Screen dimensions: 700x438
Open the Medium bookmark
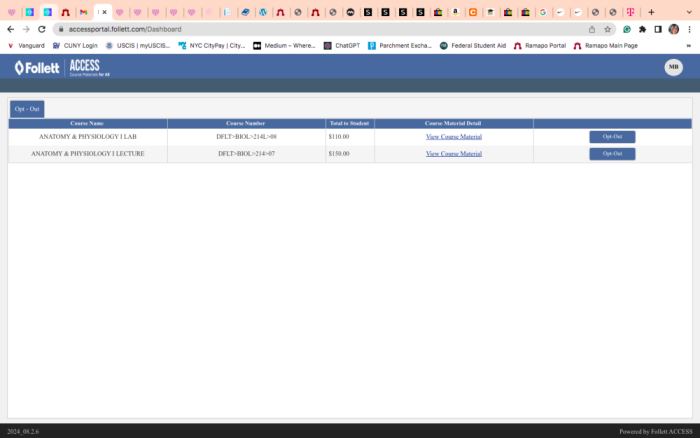tap(284, 46)
